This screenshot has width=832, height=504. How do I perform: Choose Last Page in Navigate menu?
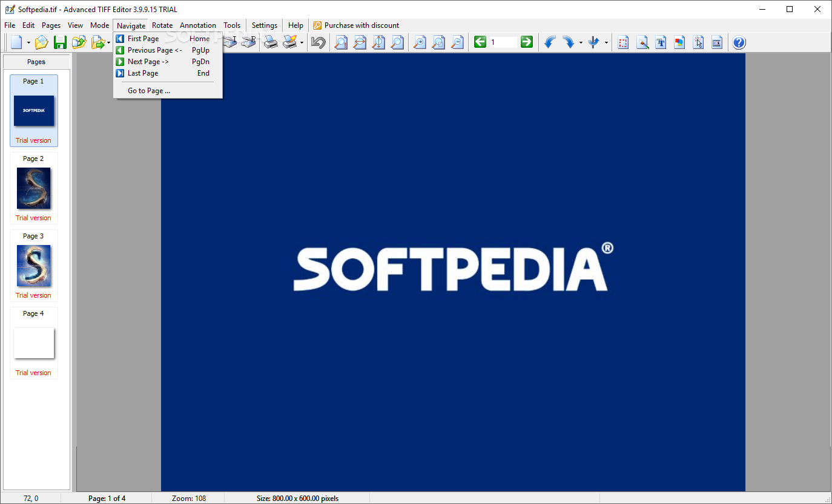(x=168, y=73)
